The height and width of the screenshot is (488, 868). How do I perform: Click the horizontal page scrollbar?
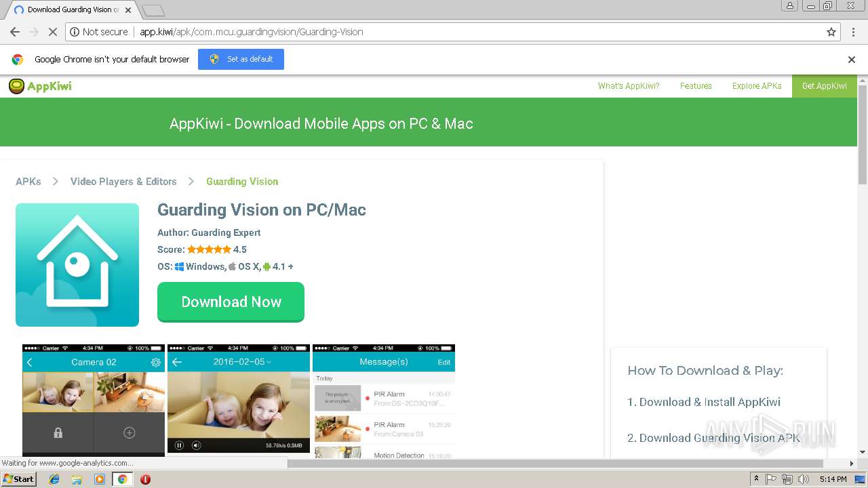point(555,464)
